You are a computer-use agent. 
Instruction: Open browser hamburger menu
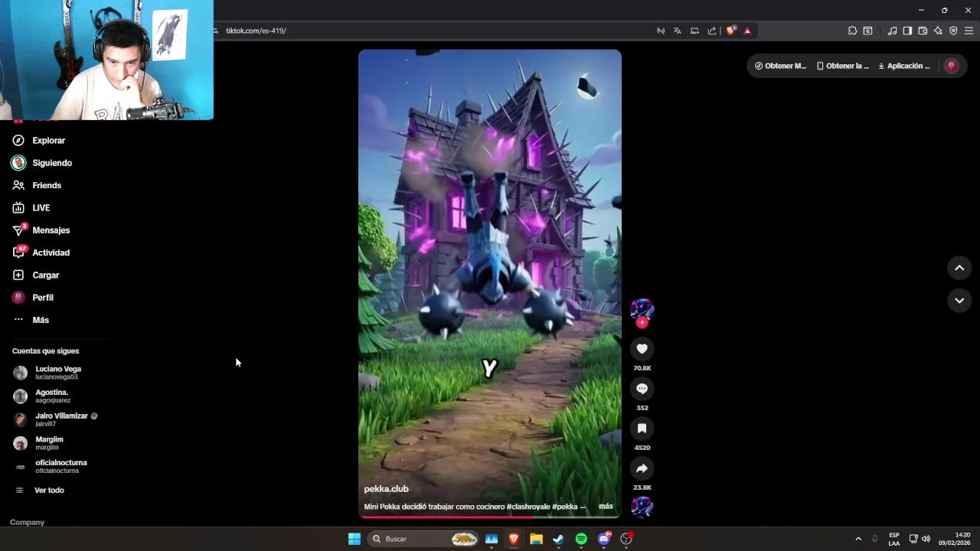click(969, 31)
